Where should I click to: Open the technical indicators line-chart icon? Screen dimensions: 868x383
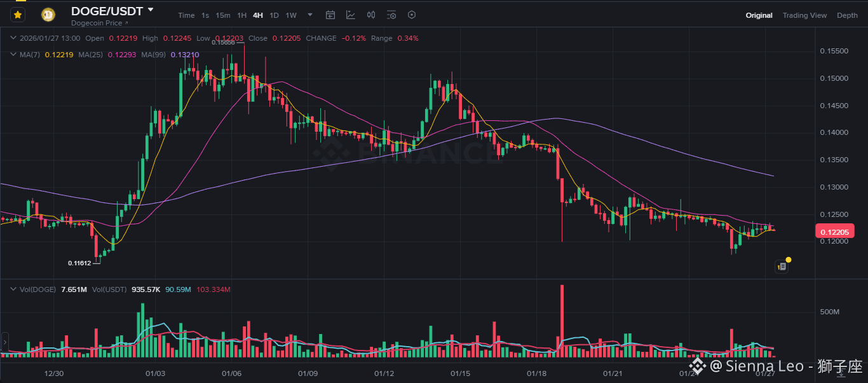tap(351, 15)
